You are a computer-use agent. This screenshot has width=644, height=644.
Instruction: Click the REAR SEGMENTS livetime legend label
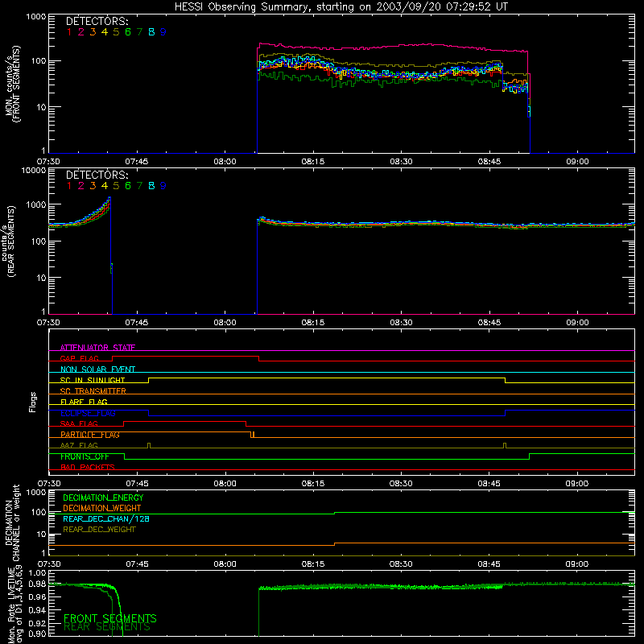tap(107, 627)
